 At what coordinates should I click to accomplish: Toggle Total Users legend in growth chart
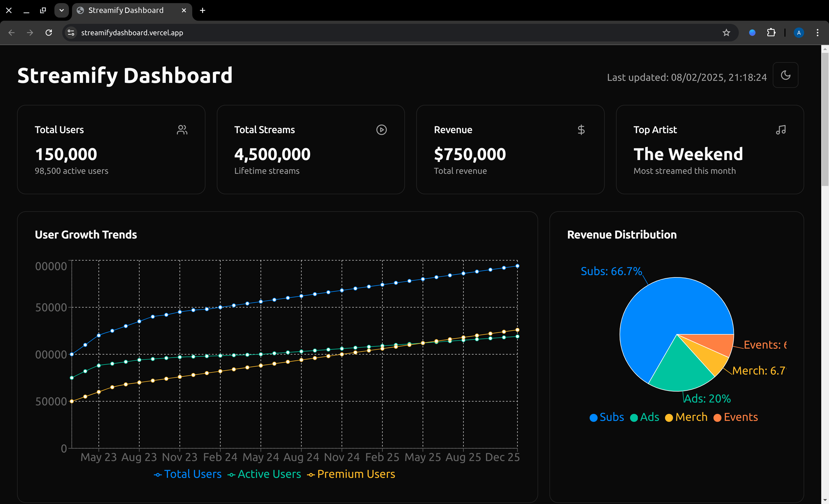pos(188,474)
